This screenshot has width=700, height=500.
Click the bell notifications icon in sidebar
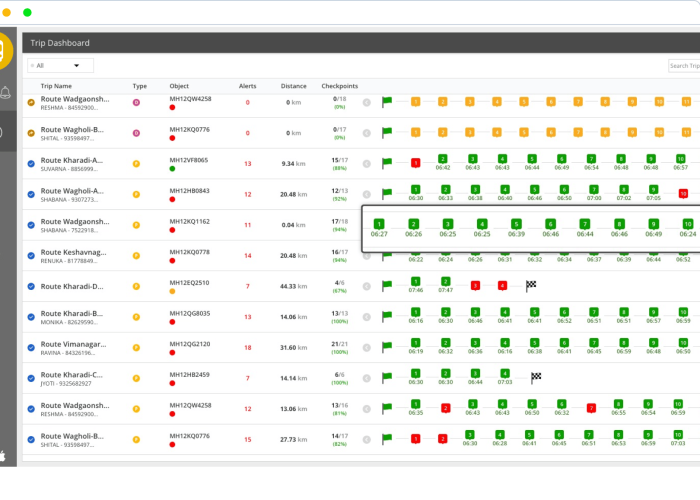pos(6,93)
